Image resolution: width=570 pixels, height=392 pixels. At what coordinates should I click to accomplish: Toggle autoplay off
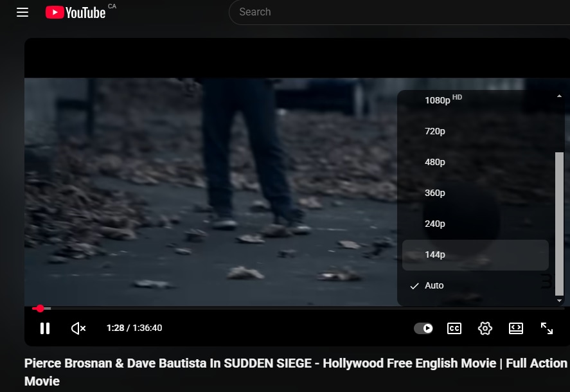point(423,328)
